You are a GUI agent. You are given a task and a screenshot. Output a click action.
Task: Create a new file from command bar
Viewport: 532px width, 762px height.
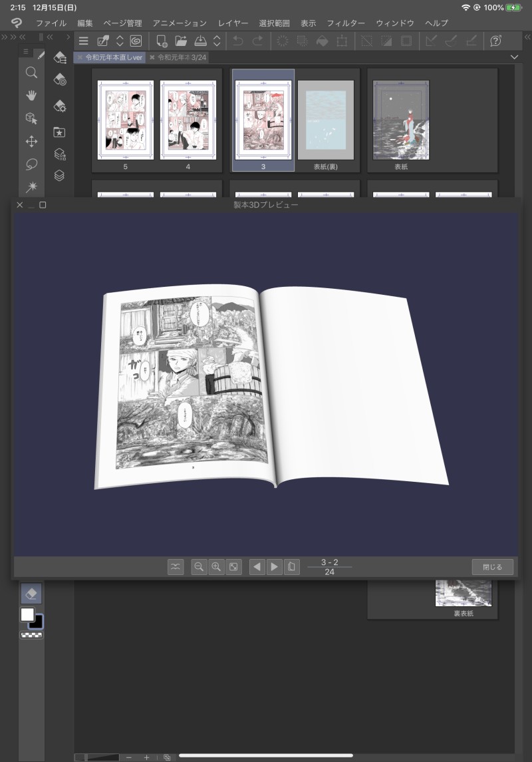click(x=162, y=41)
